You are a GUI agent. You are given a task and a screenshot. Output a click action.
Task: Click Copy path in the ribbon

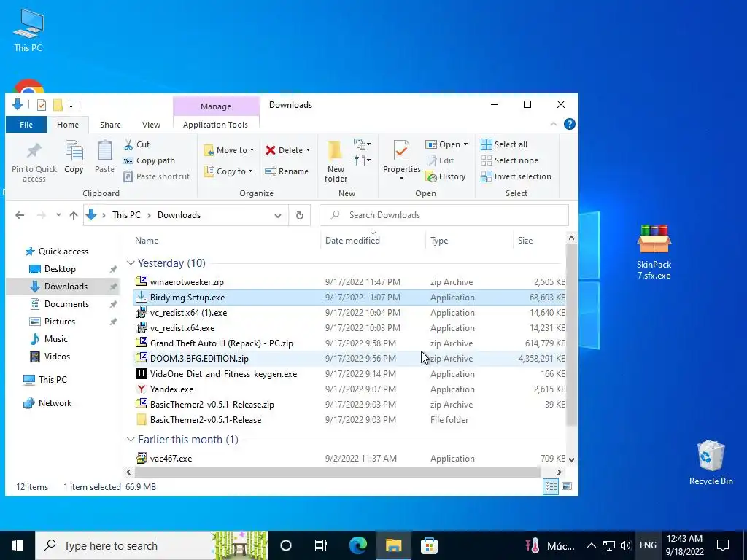coord(149,160)
